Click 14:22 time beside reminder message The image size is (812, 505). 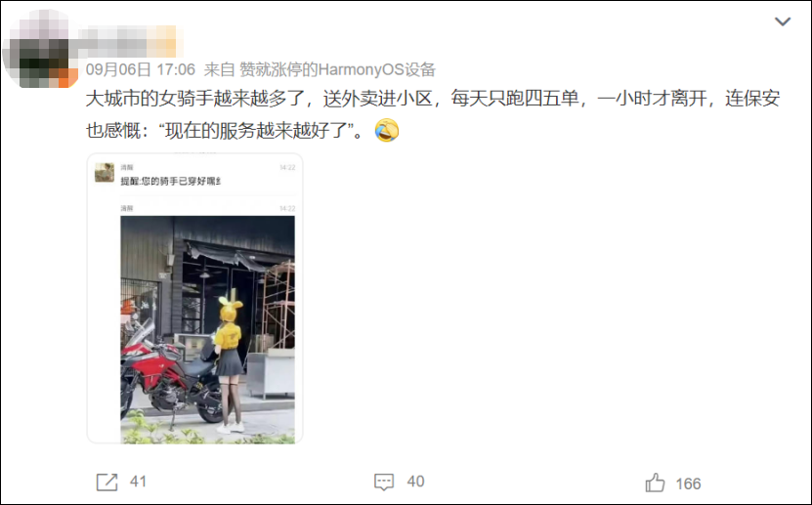click(x=287, y=167)
